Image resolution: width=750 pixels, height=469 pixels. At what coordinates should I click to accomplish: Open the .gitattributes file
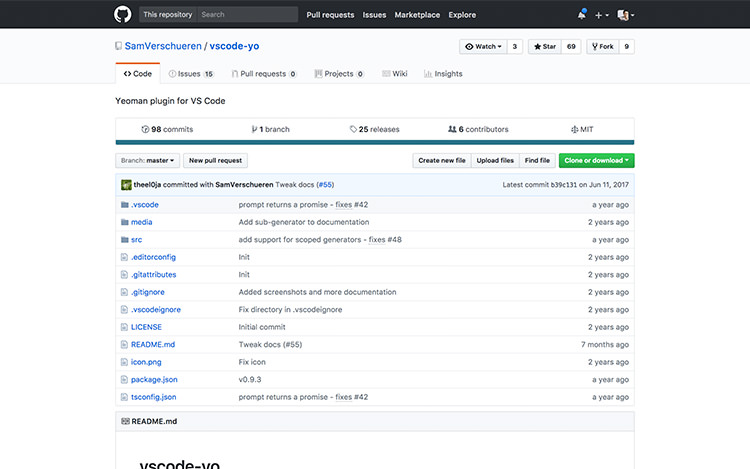pos(154,274)
